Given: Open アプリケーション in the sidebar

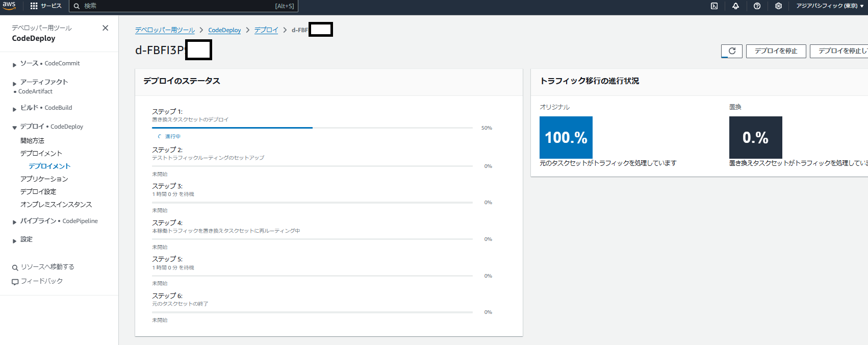Looking at the screenshot, I should [x=44, y=179].
